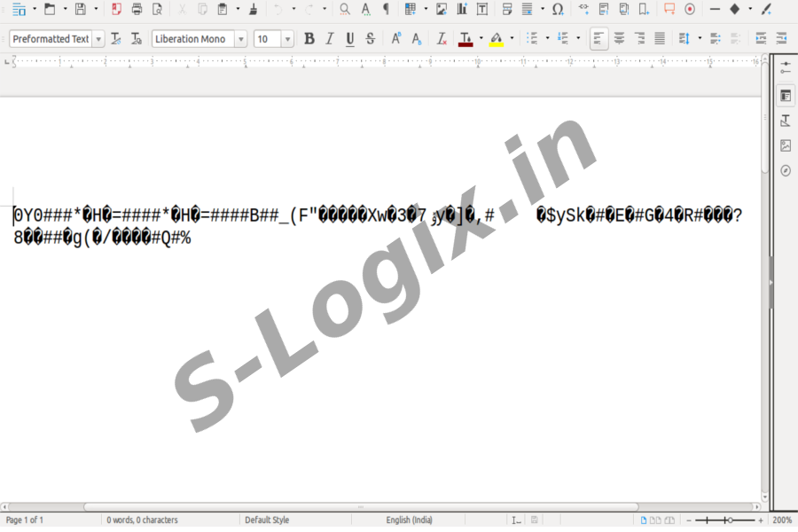
Task: Align text right
Action: pos(639,39)
